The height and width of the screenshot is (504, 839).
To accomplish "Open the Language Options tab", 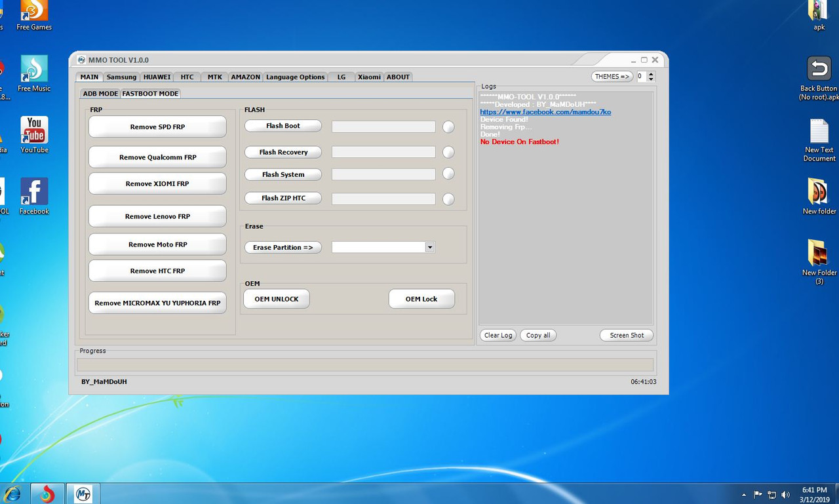I will (295, 77).
